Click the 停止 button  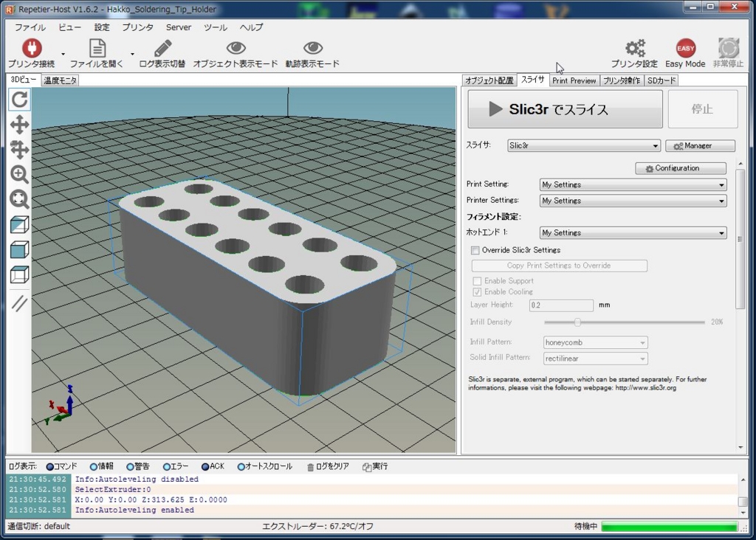pyautogui.click(x=702, y=109)
